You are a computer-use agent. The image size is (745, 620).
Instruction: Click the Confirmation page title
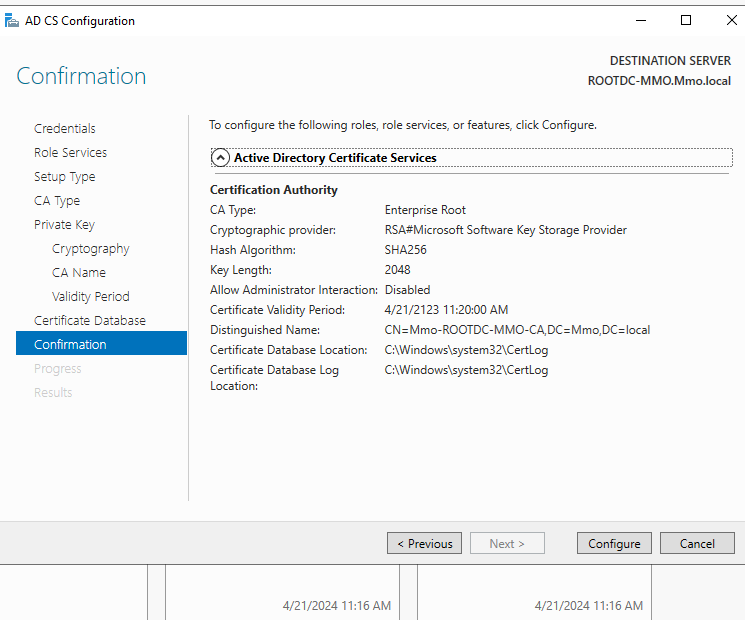coord(81,76)
